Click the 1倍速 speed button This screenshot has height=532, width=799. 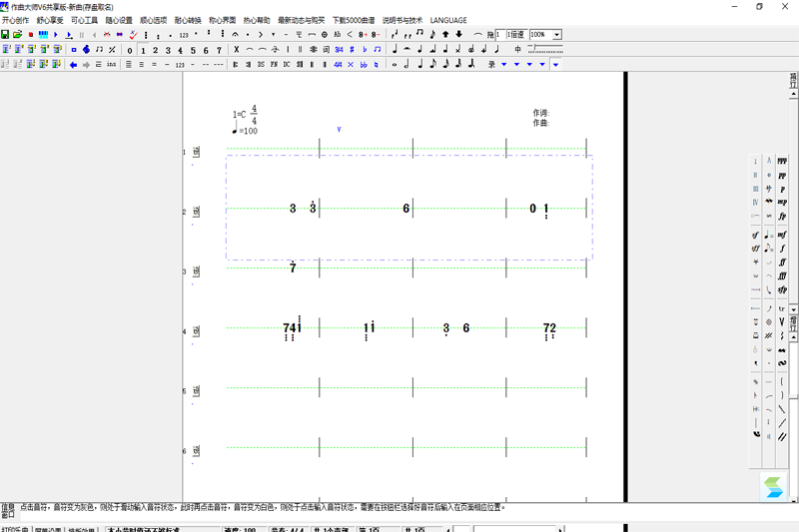pyautogui.click(x=515, y=35)
